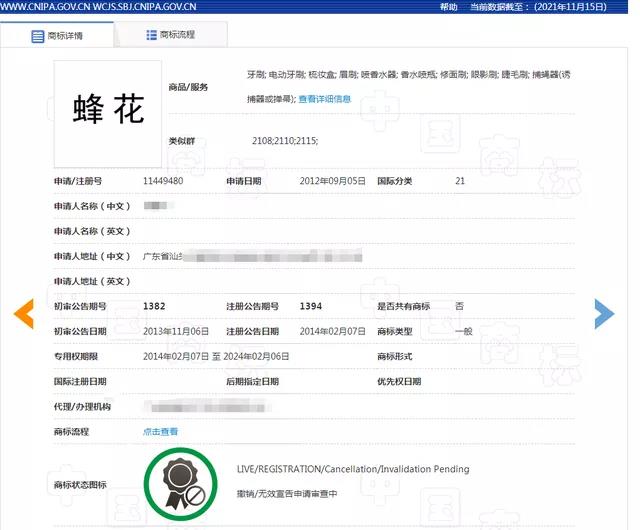Select the 商标详情 tab
This screenshot has height=530, width=640.
[57, 36]
